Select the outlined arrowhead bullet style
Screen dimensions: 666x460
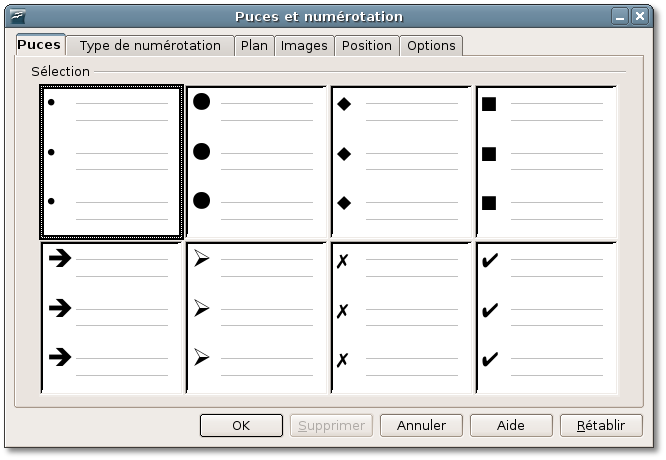257,318
